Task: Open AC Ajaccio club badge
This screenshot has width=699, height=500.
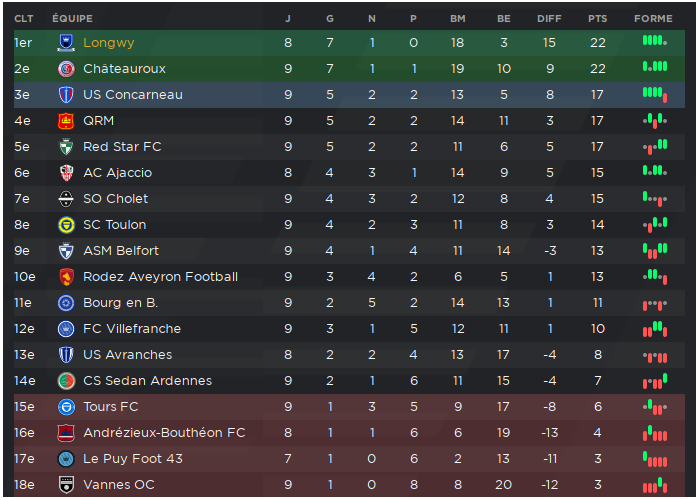Action: click(66, 172)
